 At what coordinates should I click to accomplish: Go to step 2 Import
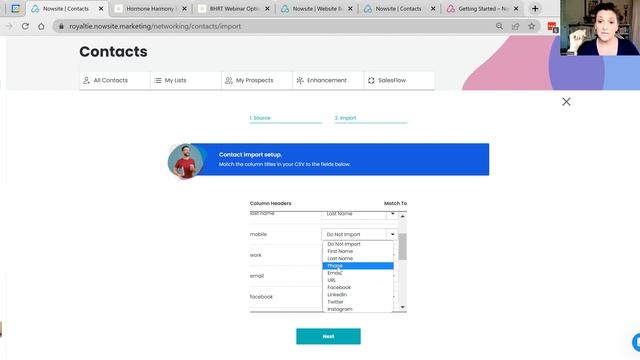click(371, 118)
